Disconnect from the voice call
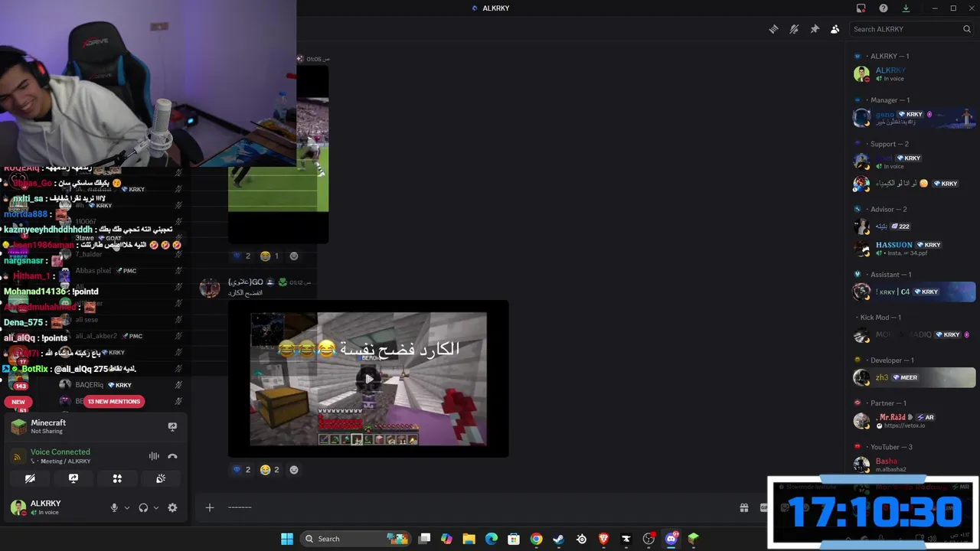 tap(172, 456)
